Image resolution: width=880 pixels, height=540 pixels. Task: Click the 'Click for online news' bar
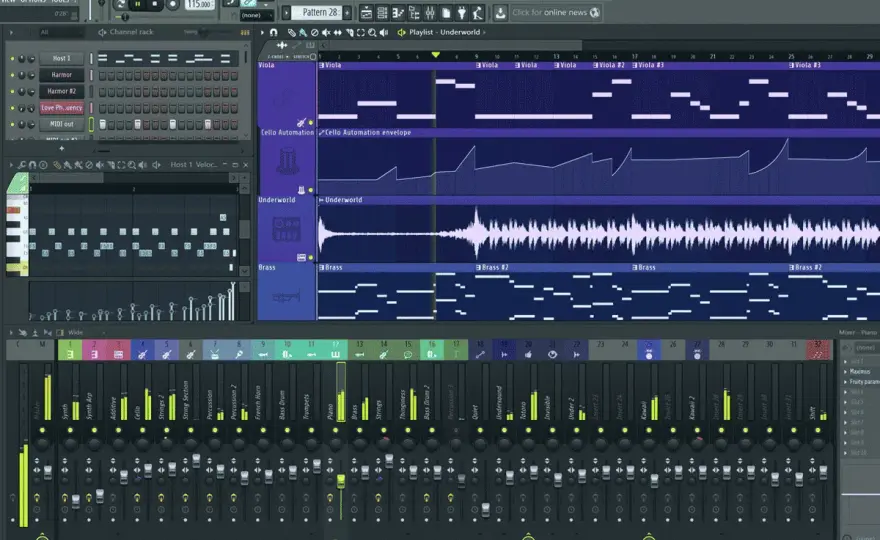point(555,12)
